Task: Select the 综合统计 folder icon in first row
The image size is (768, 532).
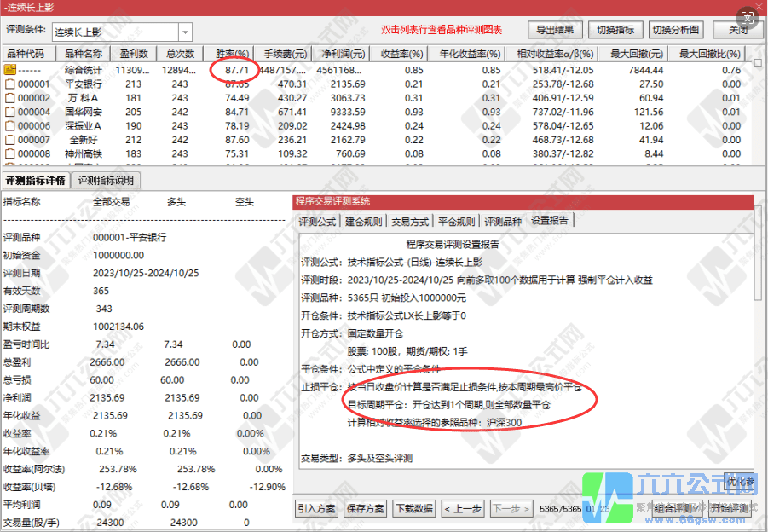Action: click(x=9, y=70)
